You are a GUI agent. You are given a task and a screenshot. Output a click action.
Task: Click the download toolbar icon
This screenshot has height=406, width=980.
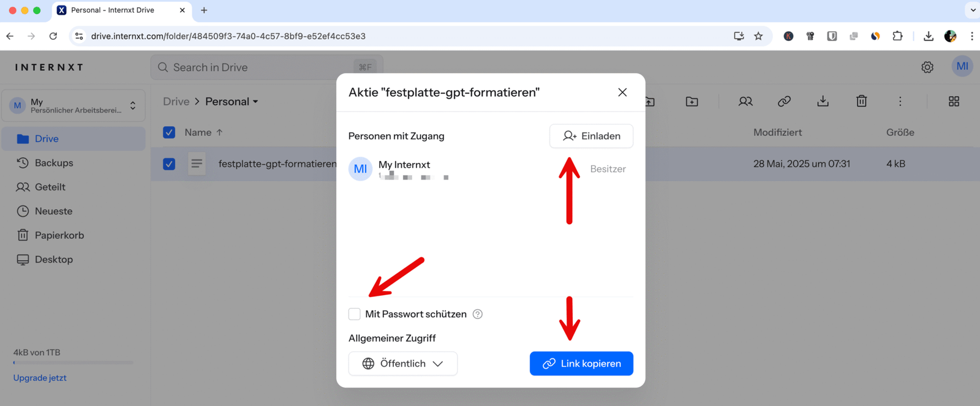[823, 101]
